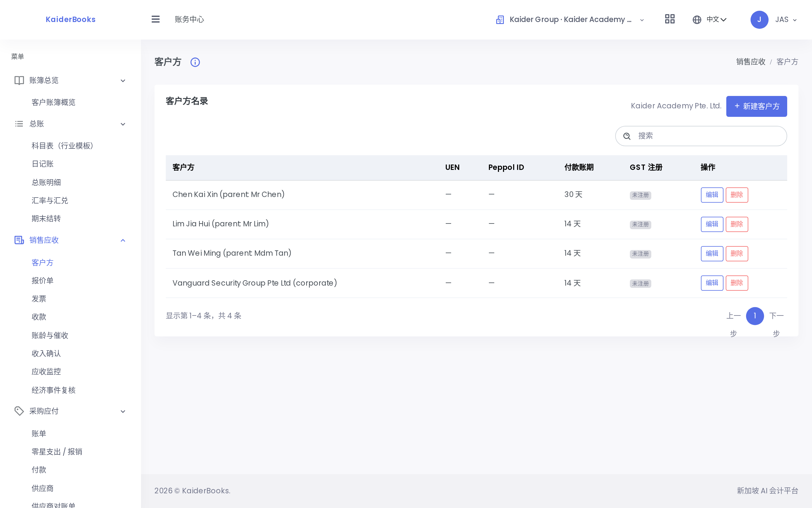Expand the 采购应付 menu chevron
Image resolution: width=812 pixels, height=508 pixels.
pos(123,411)
